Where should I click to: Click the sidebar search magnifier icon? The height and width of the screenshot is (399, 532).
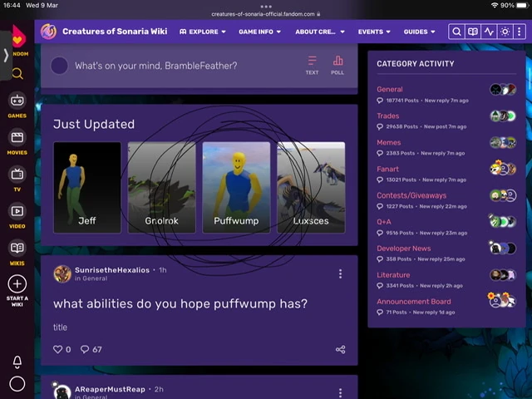tap(17, 73)
